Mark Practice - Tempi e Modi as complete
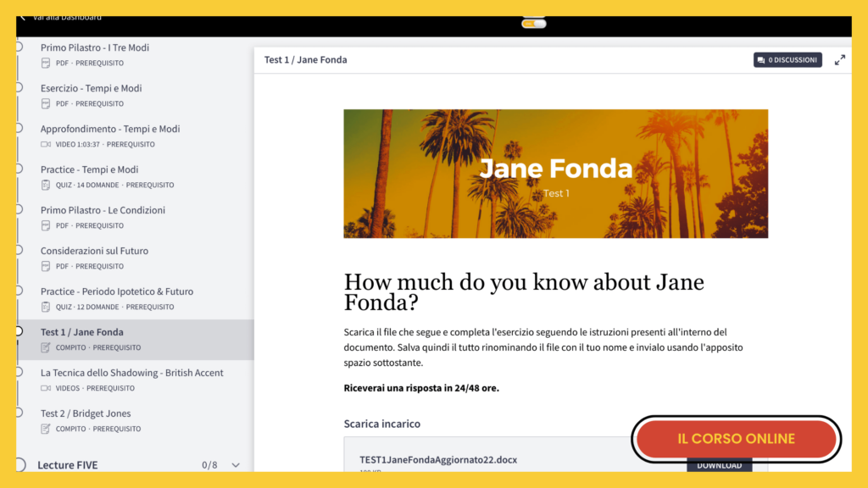Viewport: 868px width, 488px height. [x=19, y=169]
